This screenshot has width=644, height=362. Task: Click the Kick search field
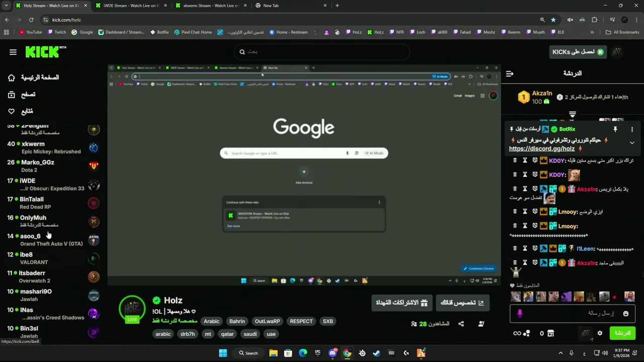pyautogui.click(x=322, y=52)
